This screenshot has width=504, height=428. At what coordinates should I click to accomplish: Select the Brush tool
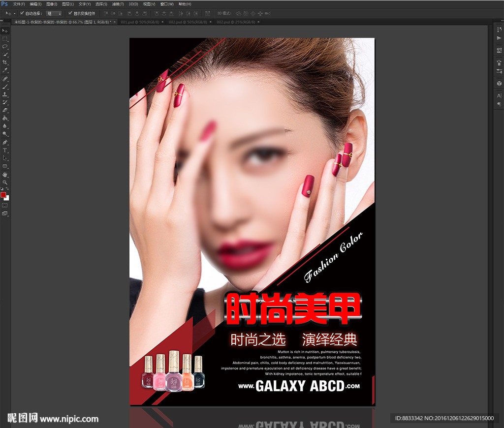[5, 87]
